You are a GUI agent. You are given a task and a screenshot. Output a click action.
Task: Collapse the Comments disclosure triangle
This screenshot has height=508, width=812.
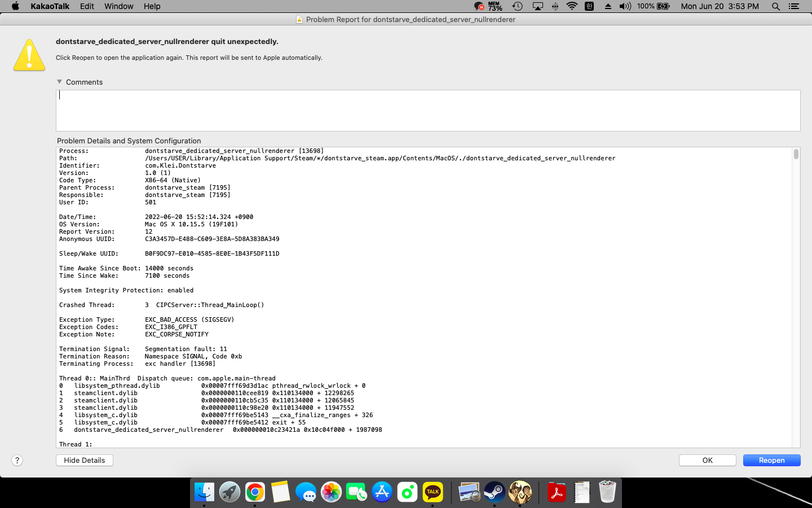point(60,82)
